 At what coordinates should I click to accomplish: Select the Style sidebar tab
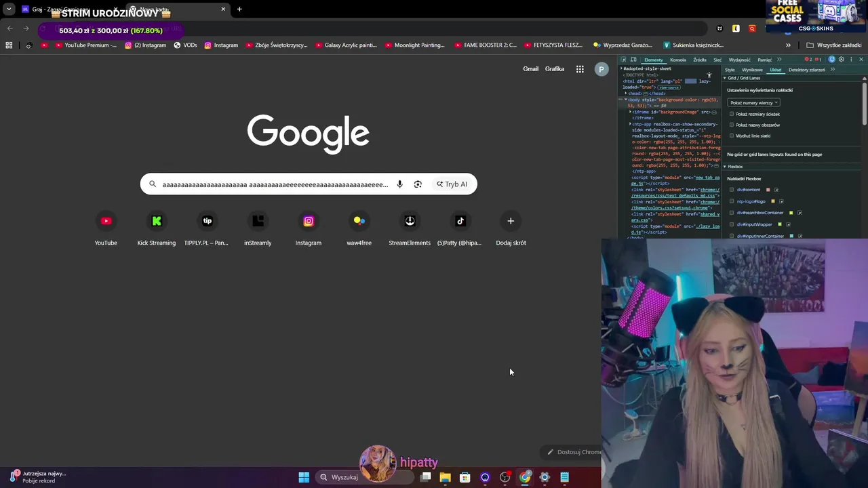click(x=730, y=70)
